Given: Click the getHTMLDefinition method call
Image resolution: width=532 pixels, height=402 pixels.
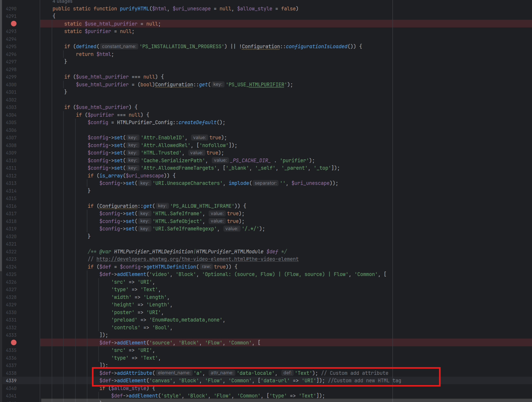Looking at the screenshot, I should pyautogui.click(x=171, y=267).
